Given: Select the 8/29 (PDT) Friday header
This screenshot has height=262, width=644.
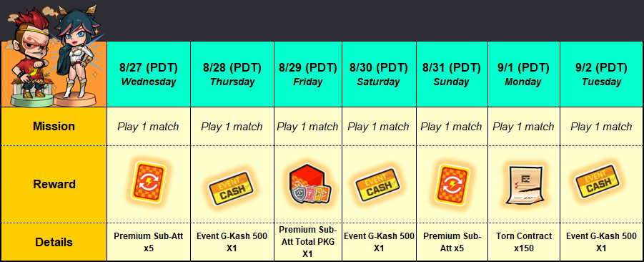Looking at the screenshot, I should [x=307, y=74].
